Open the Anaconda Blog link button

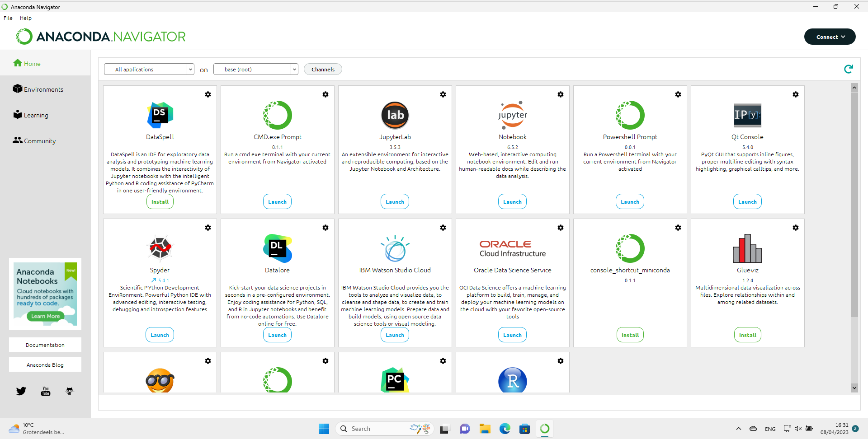[45, 364]
